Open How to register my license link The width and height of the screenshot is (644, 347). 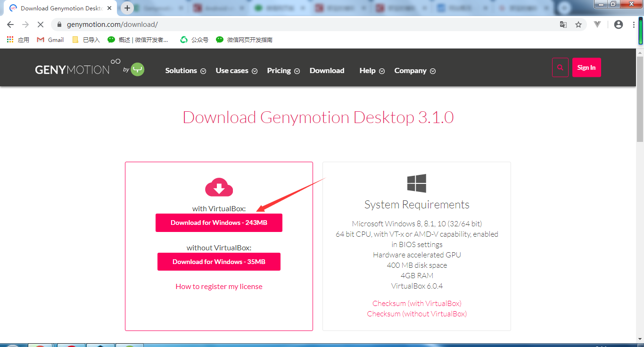(x=219, y=286)
